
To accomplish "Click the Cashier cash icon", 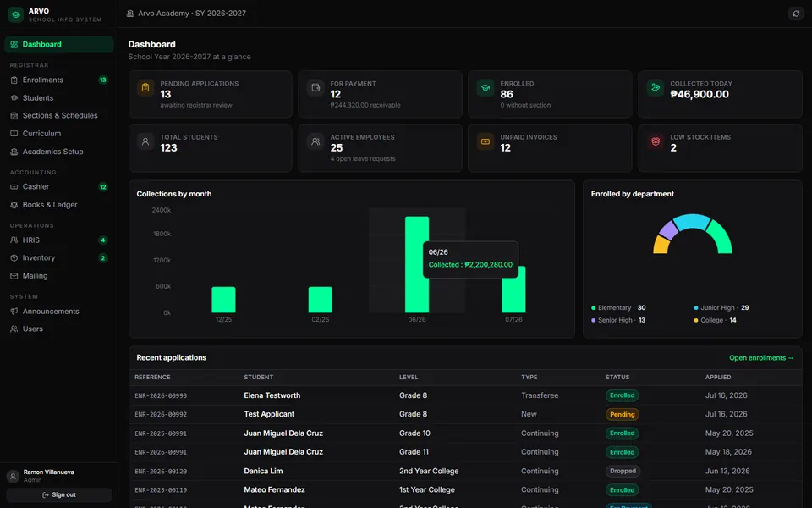I will click(14, 186).
